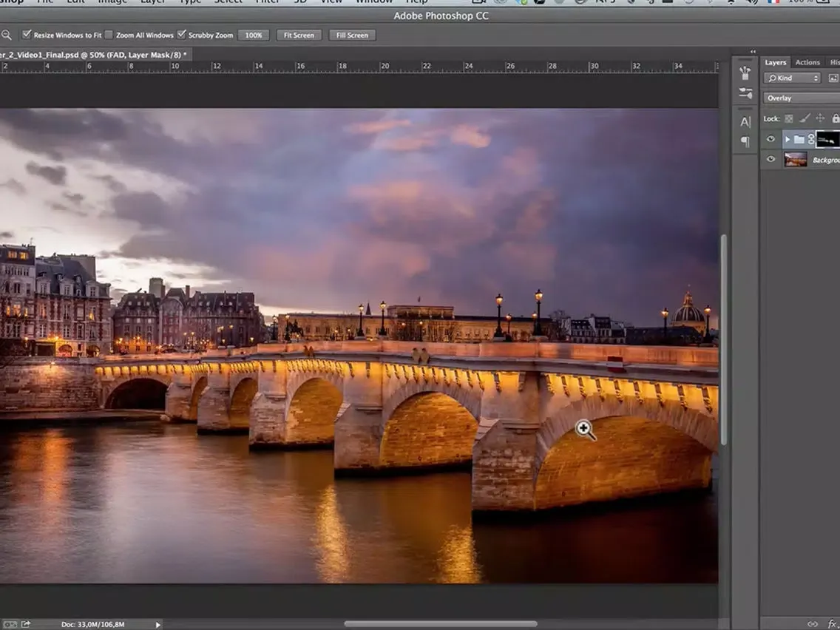The image size is (840, 630).
Task: Click the bridge photo on the canvas
Action: [359, 345]
